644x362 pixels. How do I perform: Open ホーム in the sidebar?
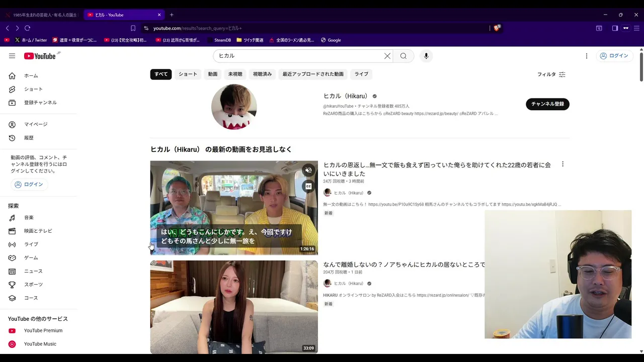pos(38,75)
